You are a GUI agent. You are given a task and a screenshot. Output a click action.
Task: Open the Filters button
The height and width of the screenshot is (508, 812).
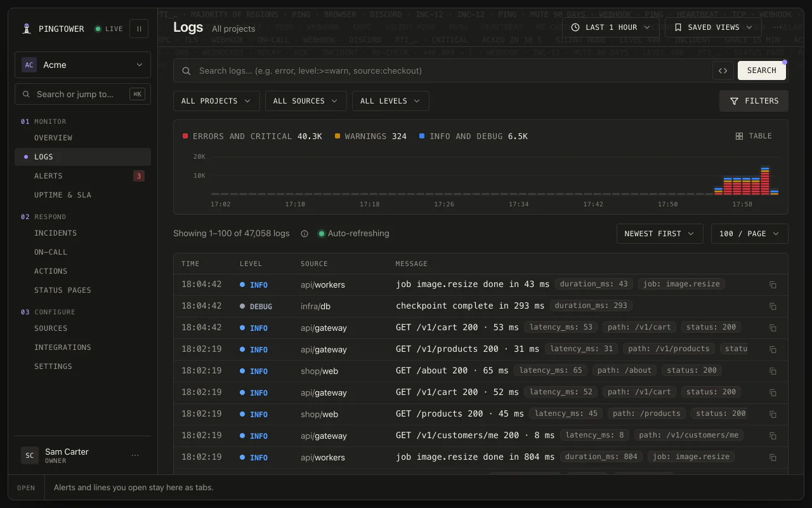tap(754, 101)
